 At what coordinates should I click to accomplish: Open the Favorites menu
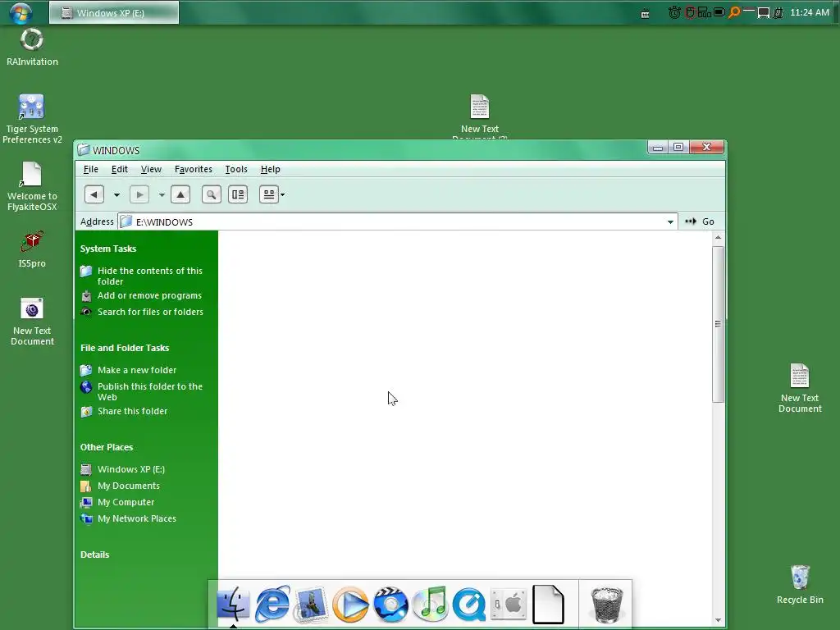pos(194,169)
